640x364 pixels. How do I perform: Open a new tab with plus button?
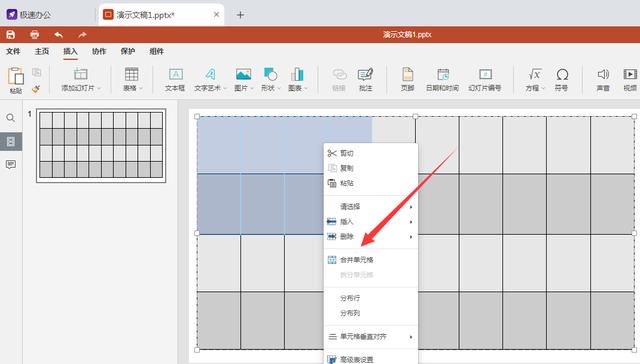point(240,15)
